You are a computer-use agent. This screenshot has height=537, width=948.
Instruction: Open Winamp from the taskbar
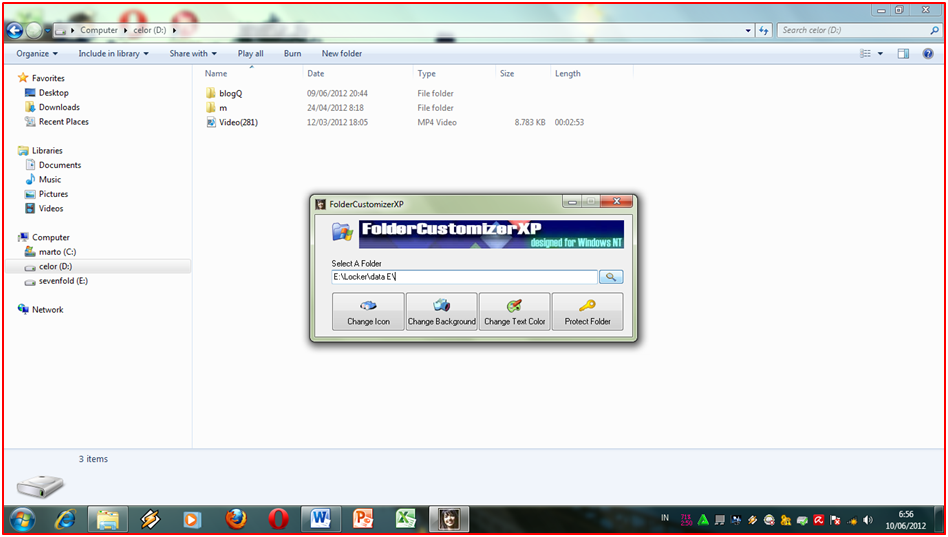coord(149,520)
